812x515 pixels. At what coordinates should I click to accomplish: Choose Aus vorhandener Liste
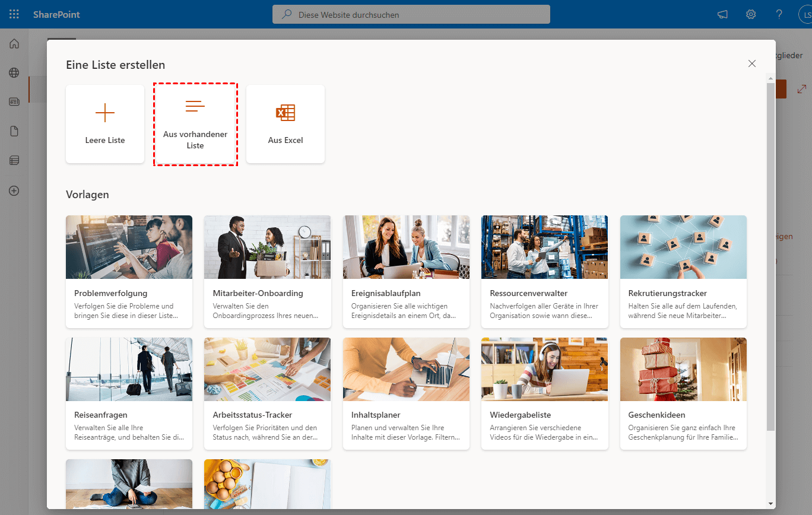coord(195,124)
